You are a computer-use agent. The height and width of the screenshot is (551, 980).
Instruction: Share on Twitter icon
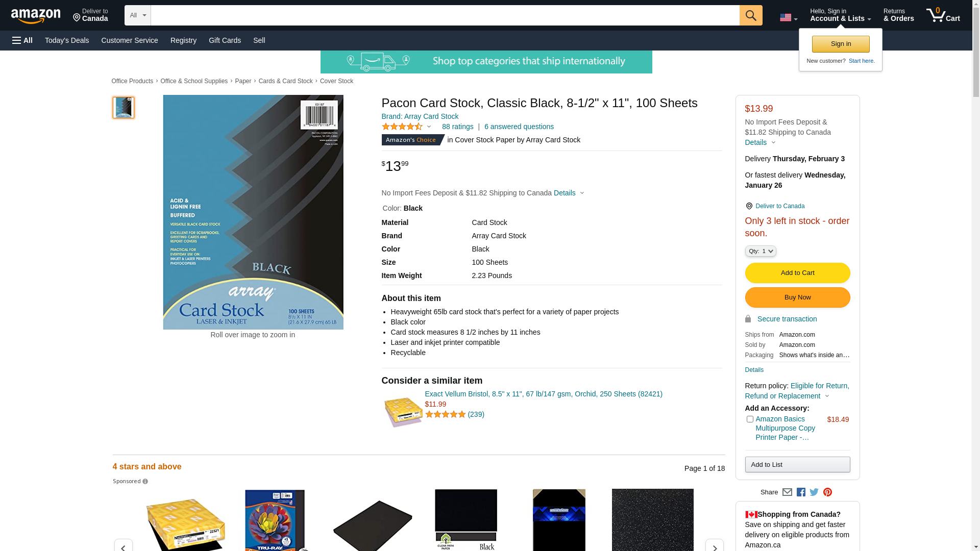[x=814, y=492]
